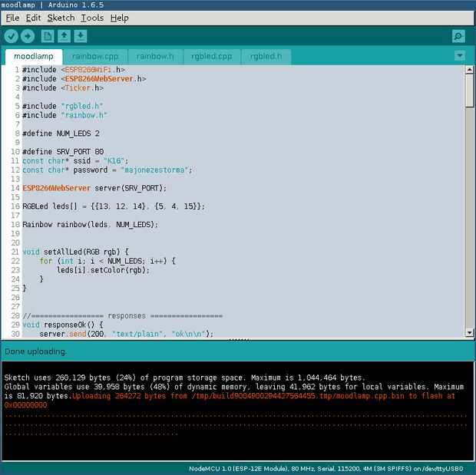Click the 'leds[i].setColor(rgb);' line
Viewport: 476px width, 475px height.
[103, 270]
